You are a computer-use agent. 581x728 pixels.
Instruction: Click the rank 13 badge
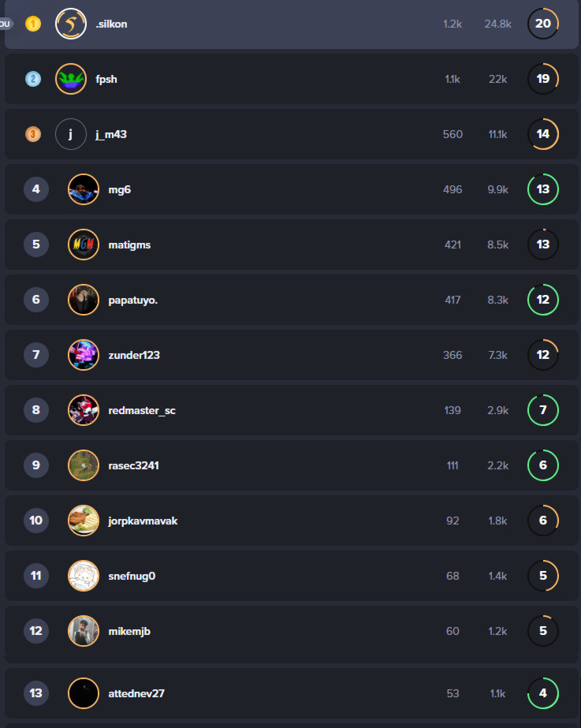pos(36,693)
